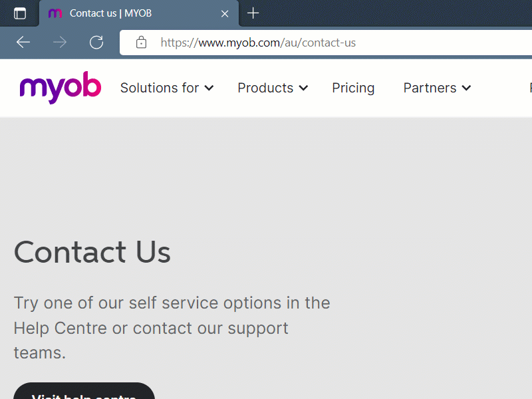Viewport: 532px width, 399px height.
Task: Click the Visit help centre button
Action: coord(84,391)
